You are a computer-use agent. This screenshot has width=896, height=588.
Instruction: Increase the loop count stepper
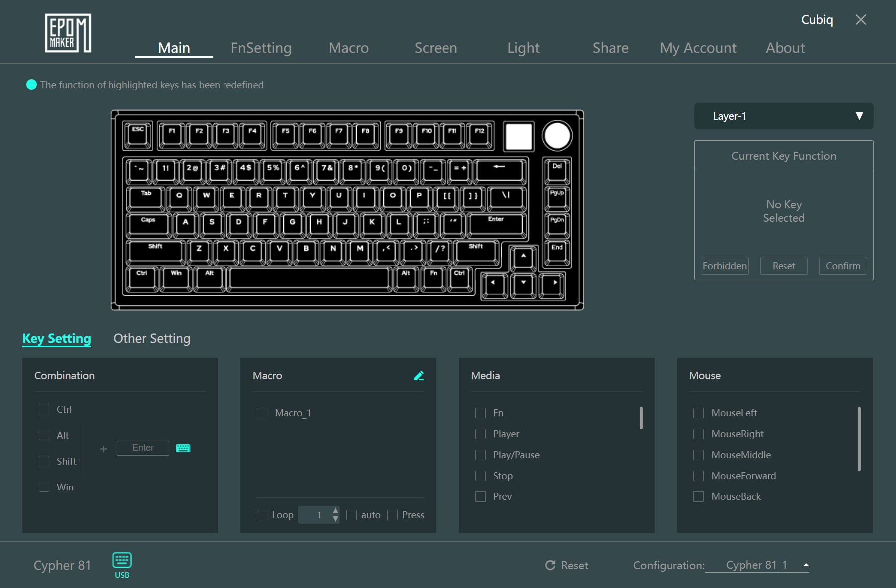coord(336,510)
